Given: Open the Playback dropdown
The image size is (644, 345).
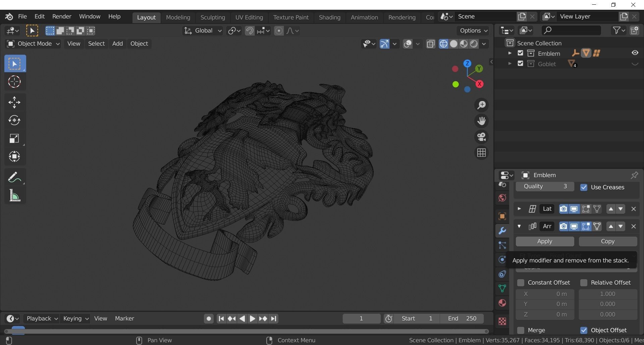Looking at the screenshot, I should click(42, 318).
